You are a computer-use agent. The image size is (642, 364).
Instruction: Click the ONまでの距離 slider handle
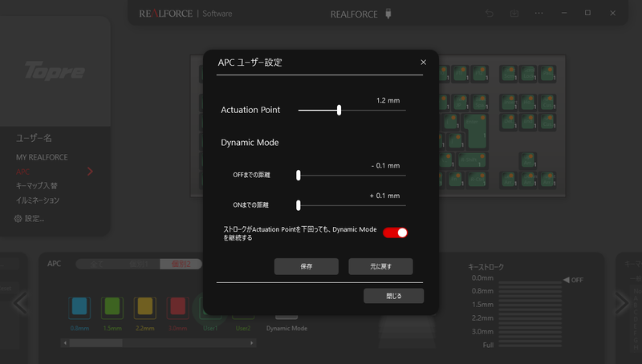[x=299, y=205]
